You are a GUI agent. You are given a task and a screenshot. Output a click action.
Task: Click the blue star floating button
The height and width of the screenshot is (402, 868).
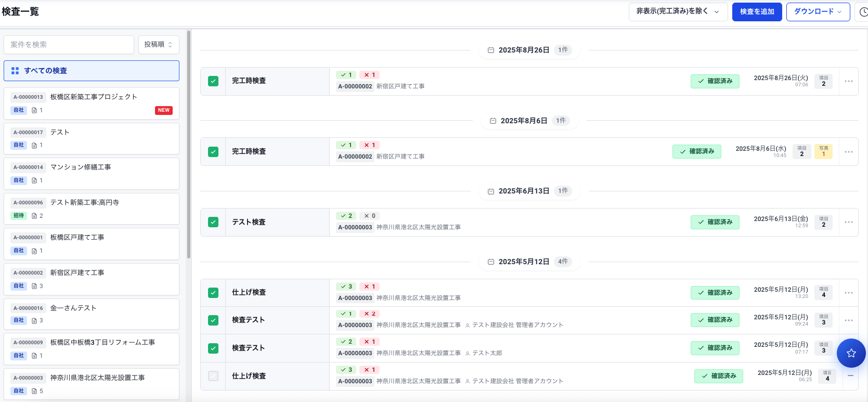(x=851, y=353)
